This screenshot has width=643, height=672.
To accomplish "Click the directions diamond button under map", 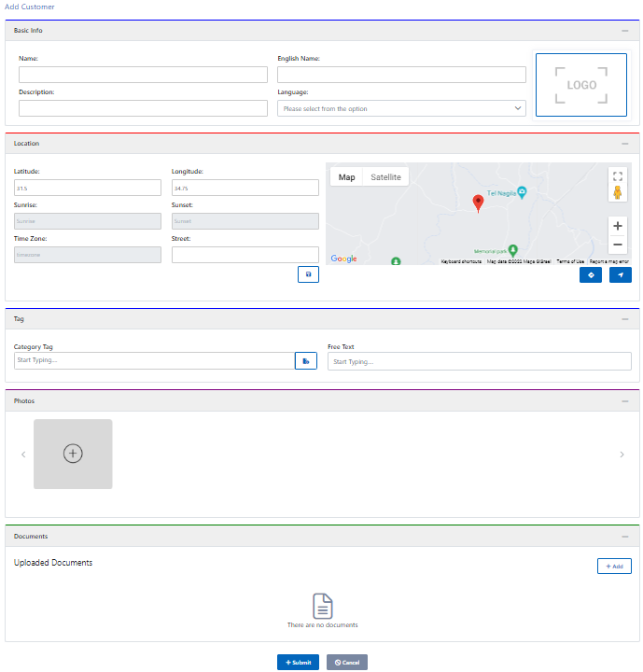I will 590,275.
